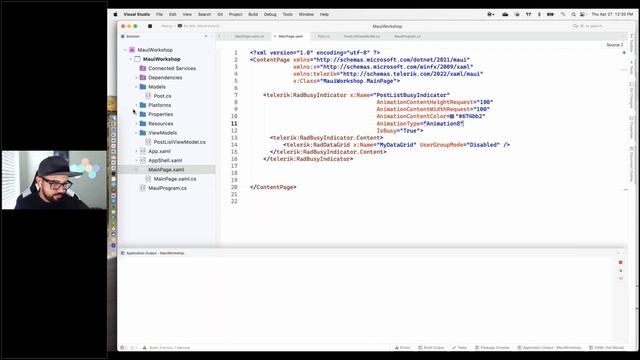This screenshot has width=640, height=360.
Task: Open the File menu
Action: point(159,14)
